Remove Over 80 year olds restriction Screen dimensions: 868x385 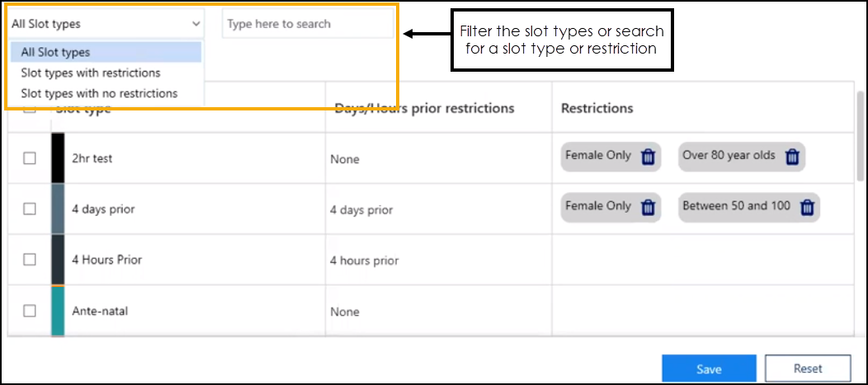tap(792, 157)
